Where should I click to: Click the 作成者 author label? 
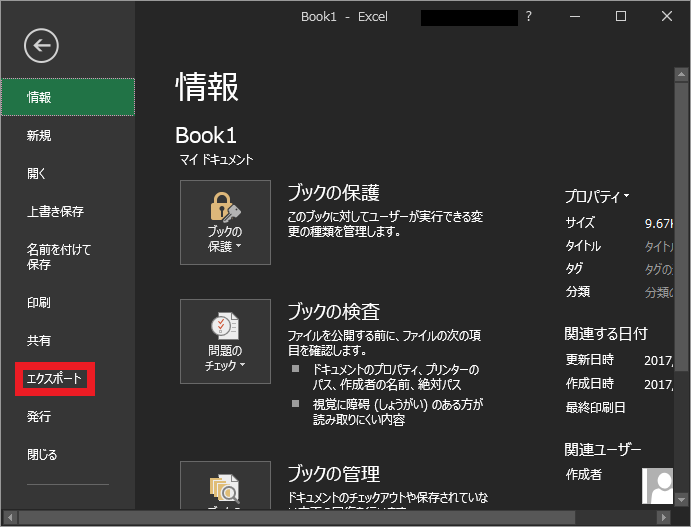(x=583, y=475)
